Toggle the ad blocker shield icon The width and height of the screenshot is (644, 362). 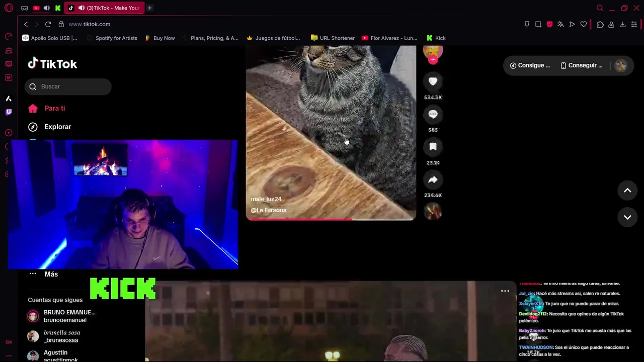click(549, 24)
